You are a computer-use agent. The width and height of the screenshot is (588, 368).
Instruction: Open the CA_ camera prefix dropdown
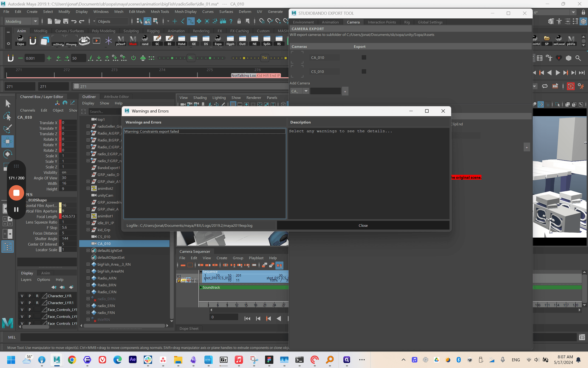tap(300, 91)
